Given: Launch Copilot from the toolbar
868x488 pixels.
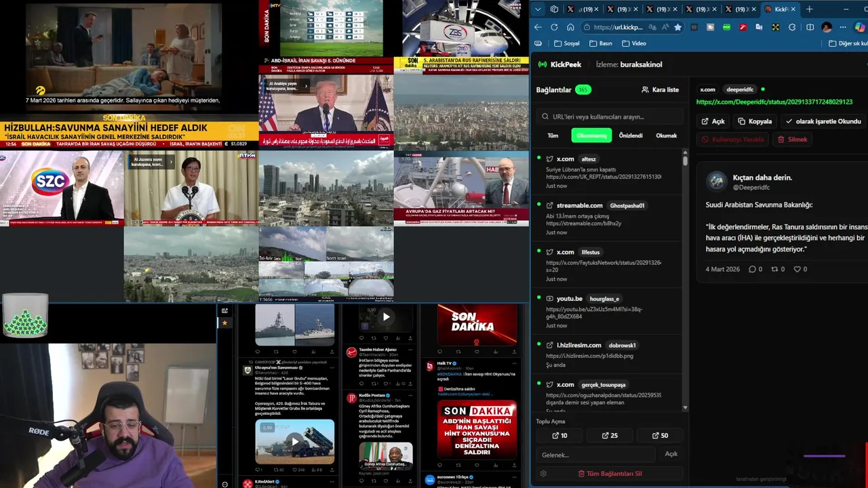Looking at the screenshot, I should tap(860, 27).
